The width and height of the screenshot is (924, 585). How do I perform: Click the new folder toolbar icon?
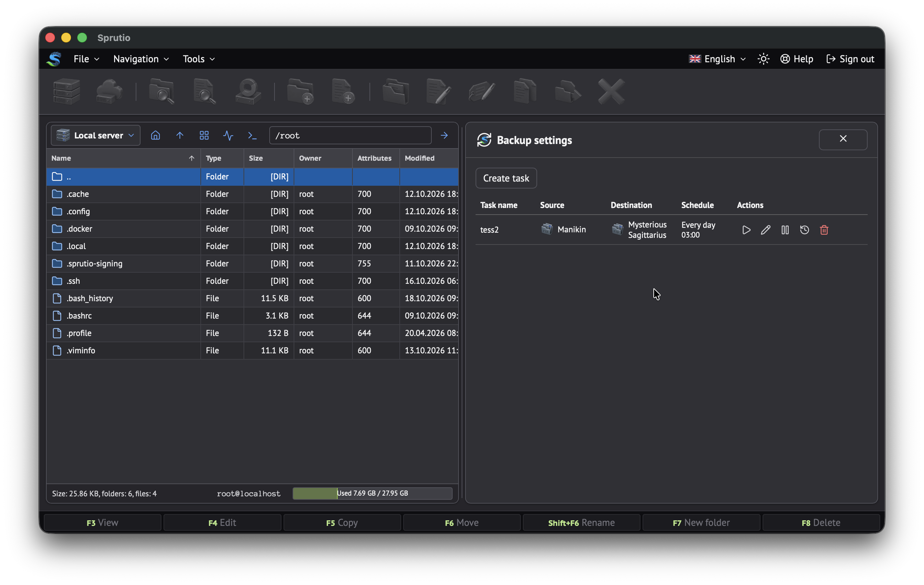pyautogui.click(x=300, y=91)
